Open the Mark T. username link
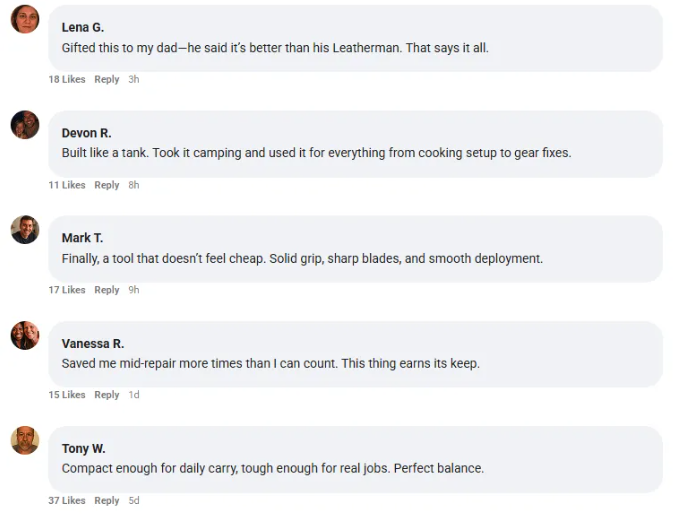The height and width of the screenshot is (518, 678). [83, 238]
